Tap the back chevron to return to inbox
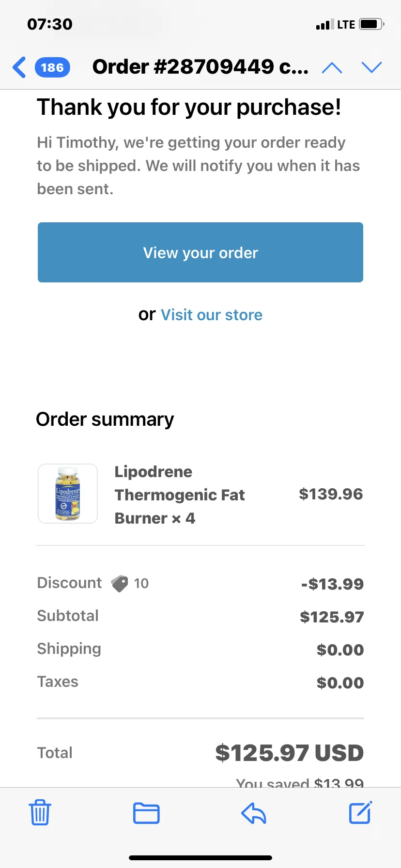 pyautogui.click(x=19, y=67)
